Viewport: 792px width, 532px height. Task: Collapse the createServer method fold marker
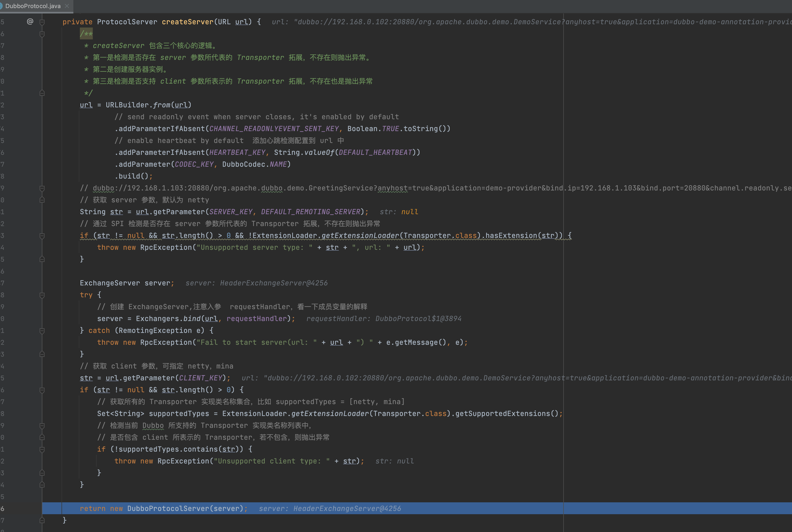(x=42, y=22)
